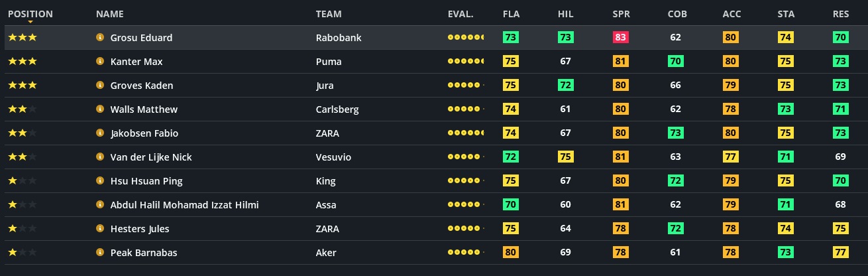The height and width of the screenshot is (276, 868).
Task: Open info icon beside Kanter Max
Action: pyautogui.click(x=101, y=62)
